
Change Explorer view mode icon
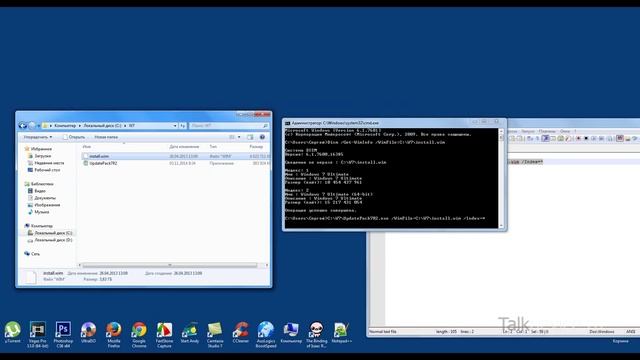coord(232,137)
